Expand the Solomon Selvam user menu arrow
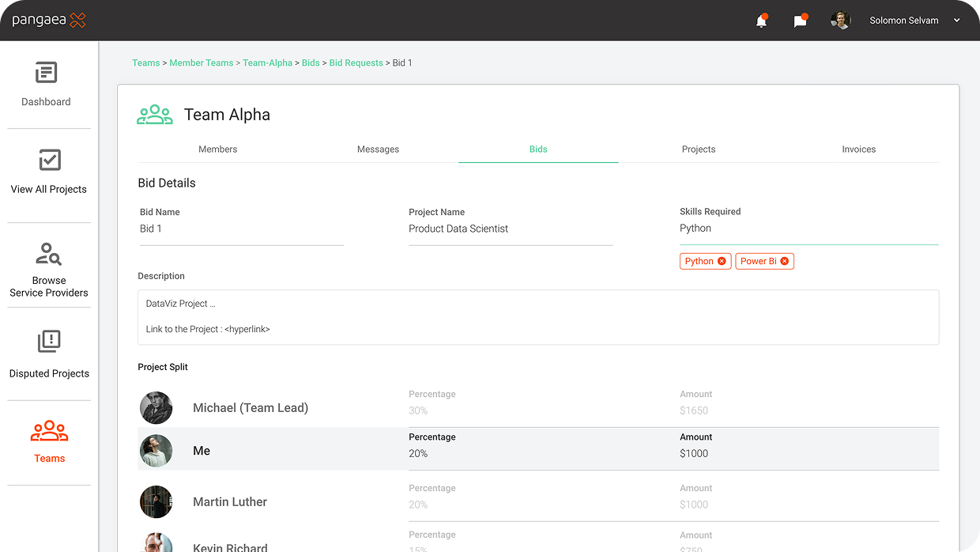The height and width of the screenshot is (552, 980). 957,21
